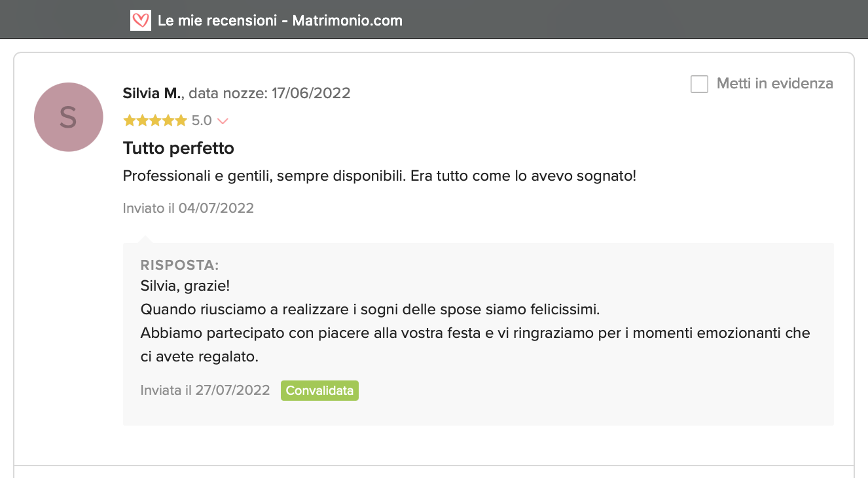Select the 'Le mie recensioni - Matrimonio.com' page title

pos(280,20)
